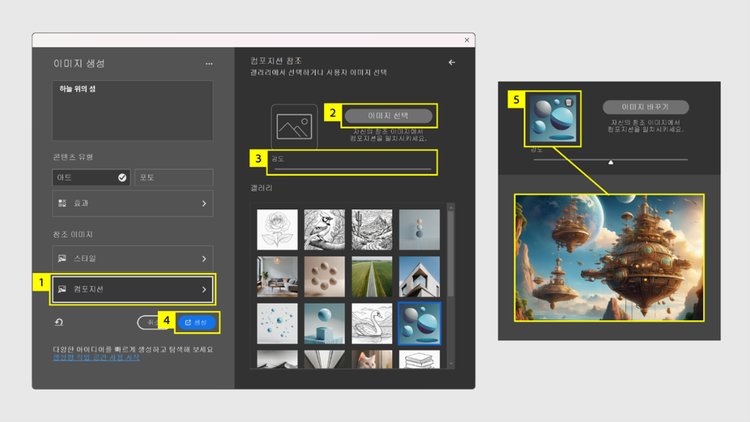Select the beige ring of spheres thumbnail
This screenshot has height=422, width=750.
tap(324, 276)
